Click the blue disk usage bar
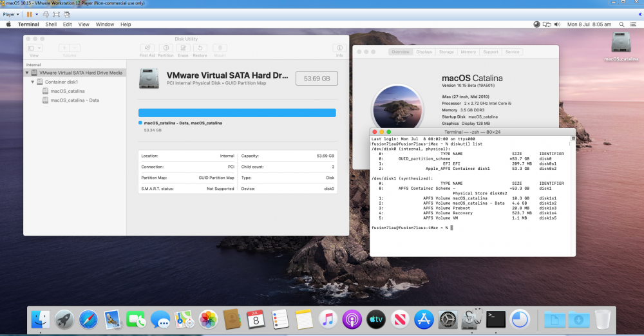Viewport: 644px width, 336px height. [237, 113]
